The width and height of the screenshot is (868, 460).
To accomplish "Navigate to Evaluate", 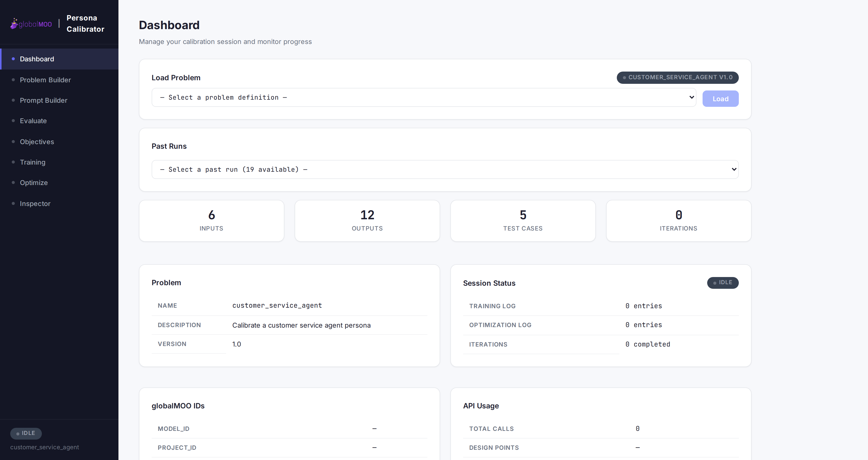I will [x=59, y=121].
